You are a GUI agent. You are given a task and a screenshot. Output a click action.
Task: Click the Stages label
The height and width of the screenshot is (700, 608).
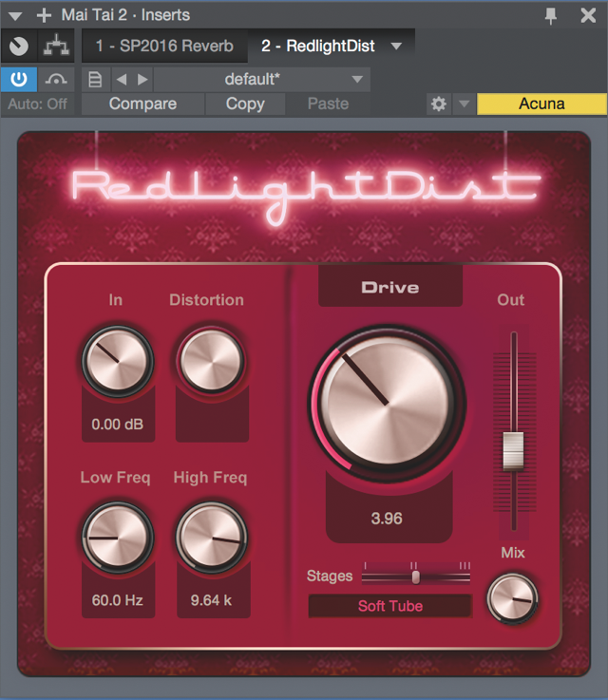click(x=330, y=577)
